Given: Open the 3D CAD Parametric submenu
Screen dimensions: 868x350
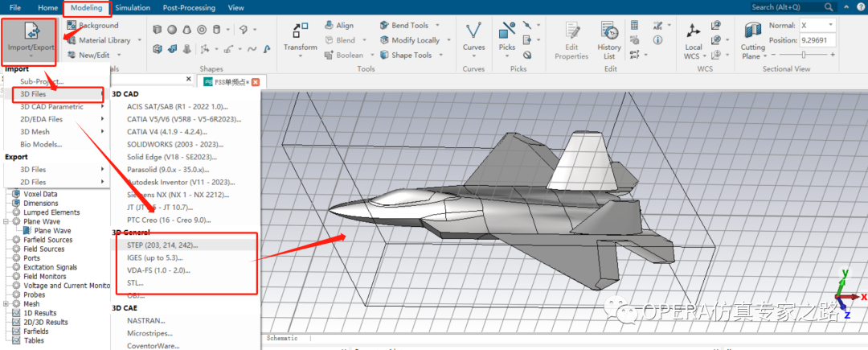Looking at the screenshot, I should (x=57, y=107).
